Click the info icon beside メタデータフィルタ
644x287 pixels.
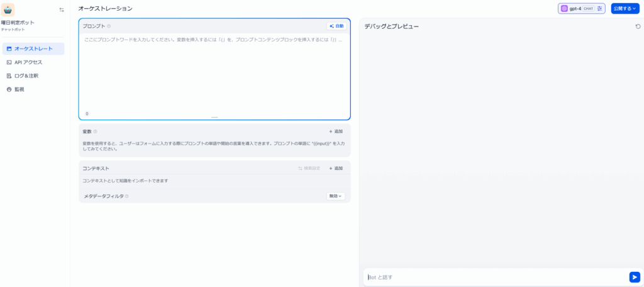[x=126, y=196]
